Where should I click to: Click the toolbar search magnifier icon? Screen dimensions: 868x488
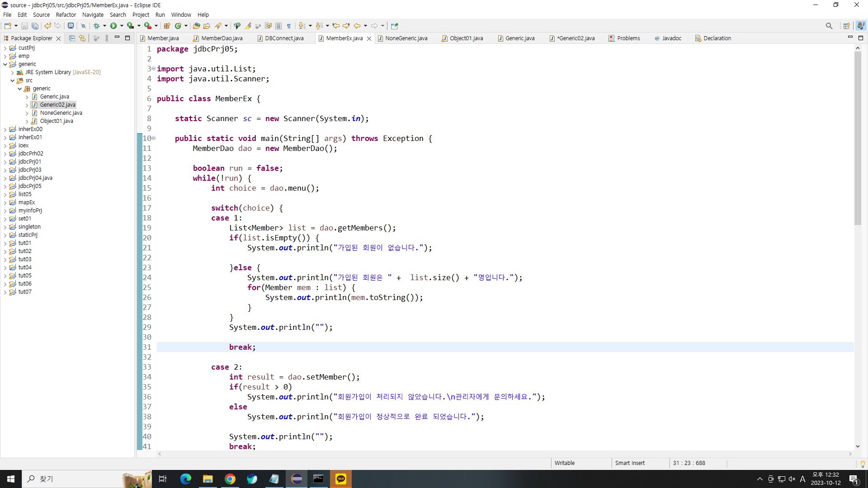point(829,26)
